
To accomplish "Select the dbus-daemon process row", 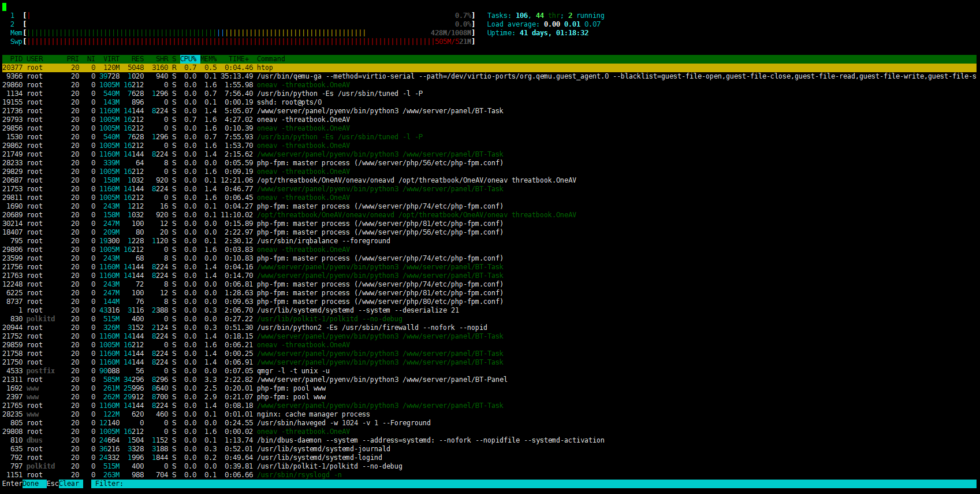I will pos(489,440).
